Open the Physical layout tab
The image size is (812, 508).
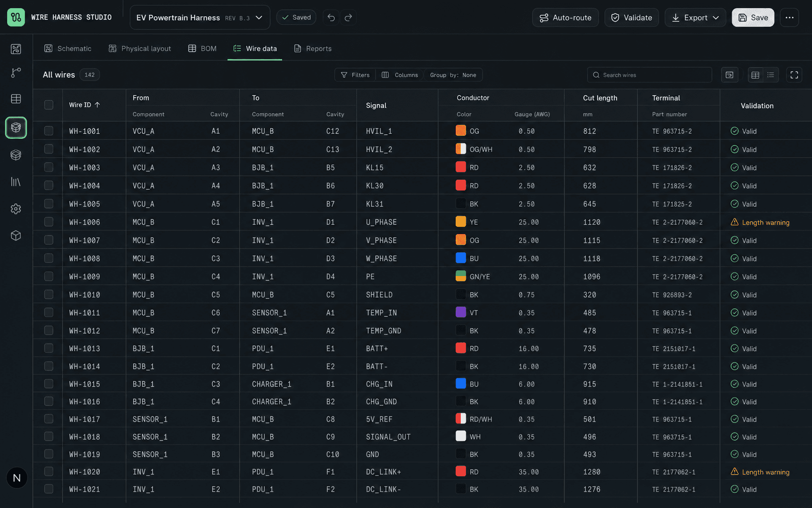(140, 49)
